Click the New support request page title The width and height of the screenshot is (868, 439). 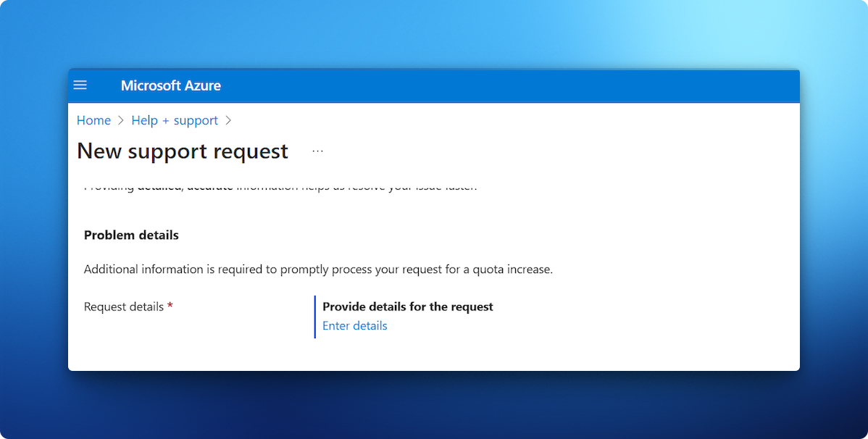pos(183,151)
